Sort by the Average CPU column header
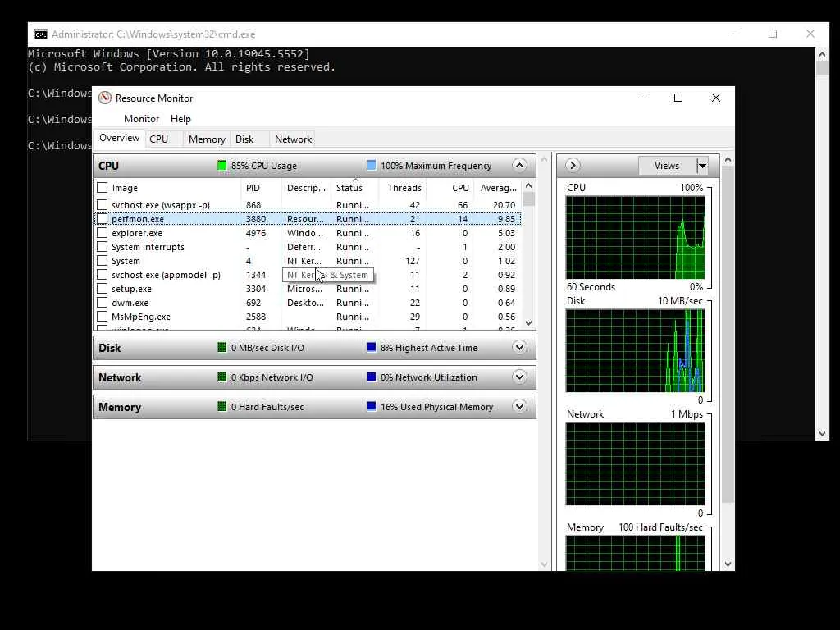Image resolution: width=840 pixels, height=630 pixels. pos(498,188)
